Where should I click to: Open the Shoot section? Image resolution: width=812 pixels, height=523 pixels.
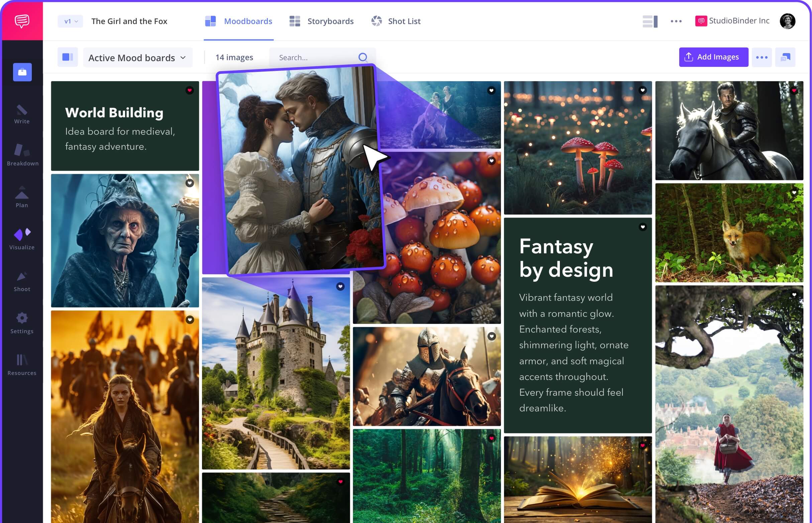22,278
